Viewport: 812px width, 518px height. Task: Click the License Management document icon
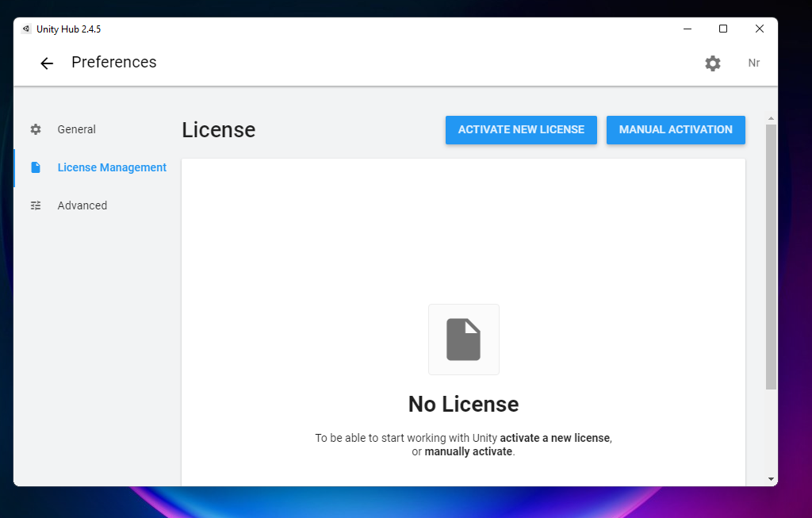(35, 167)
